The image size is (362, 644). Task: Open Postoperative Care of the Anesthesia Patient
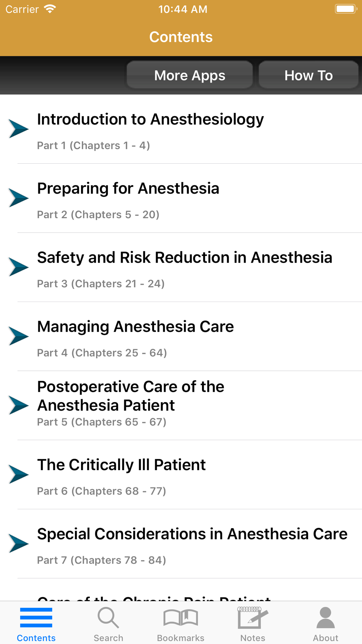(x=130, y=396)
